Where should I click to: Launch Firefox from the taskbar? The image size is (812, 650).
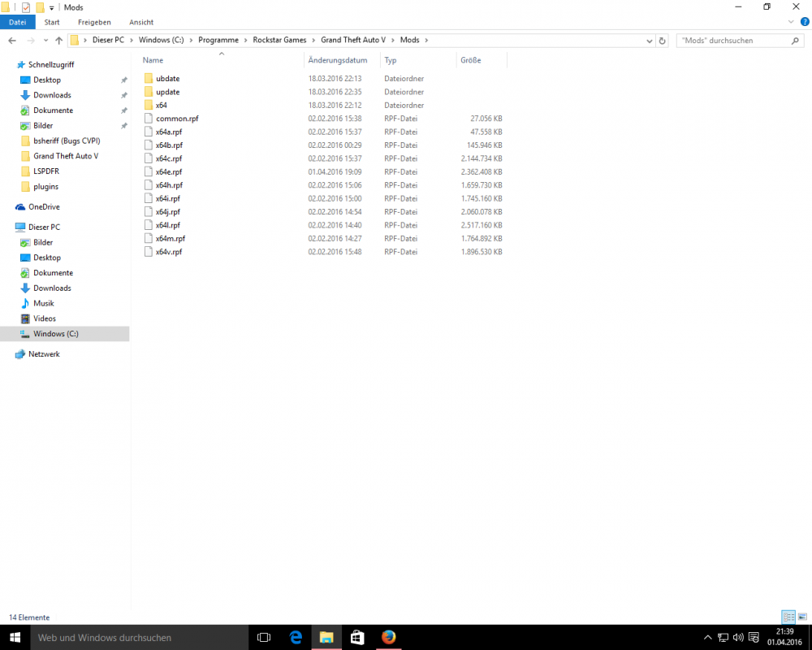click(388, 637)
